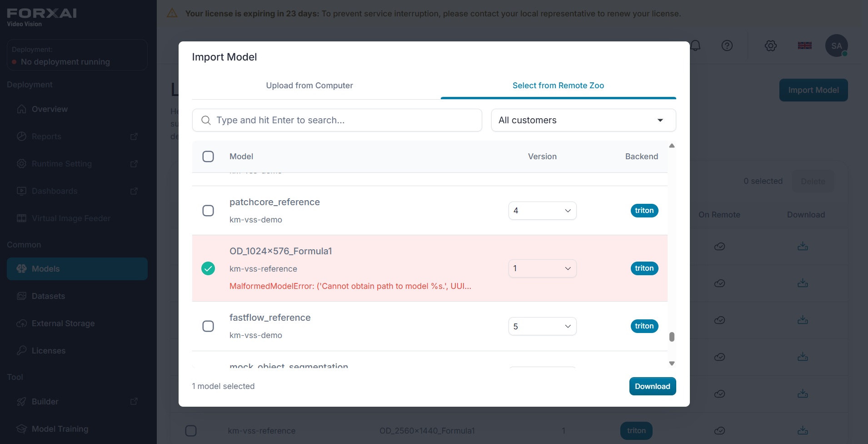This screenshot has height=444, width=868.
Task: Open Model Training in the sidebar
Action: coord(77,429)
